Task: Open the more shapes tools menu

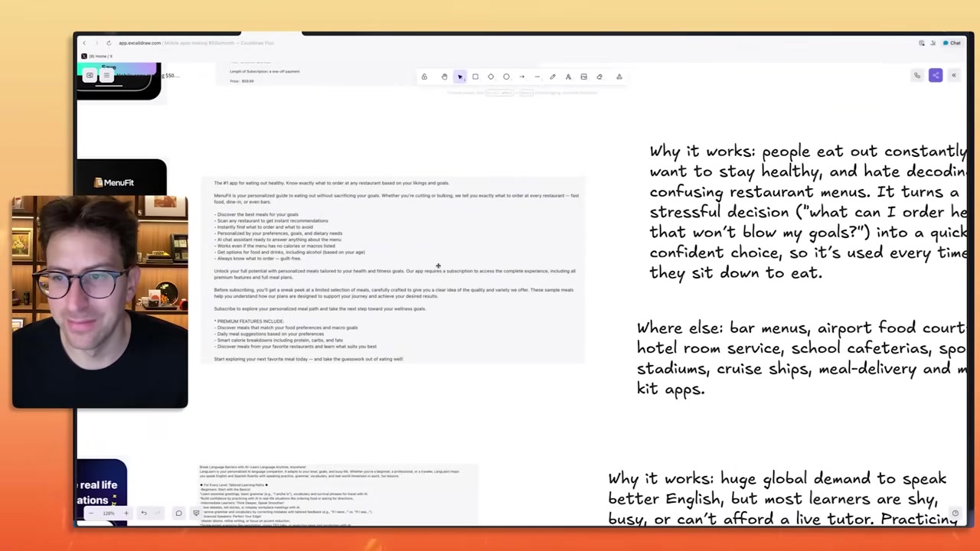Action: (x=619, y=77)
